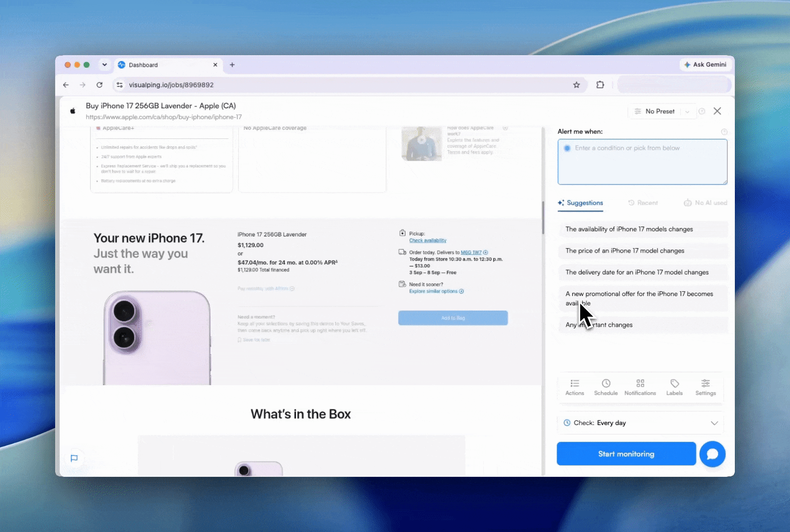
Task: Switch to the No AI used tab
Action: (705, 203)
